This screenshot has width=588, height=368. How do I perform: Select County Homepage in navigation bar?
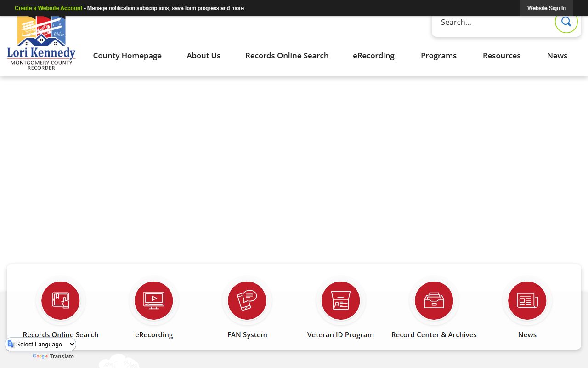pyautogui.click(x=127, y=56)
